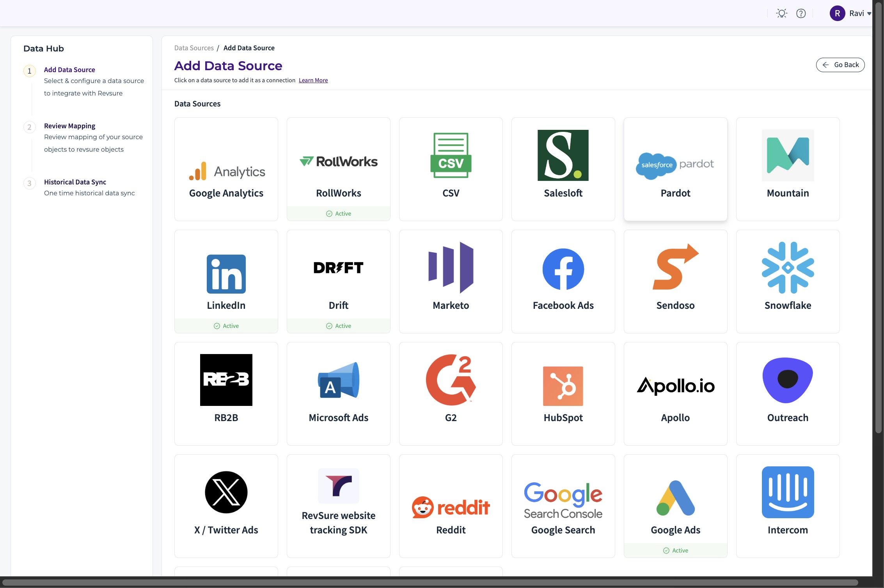Click the Snowflake data source icon

[x=788, y=267]
